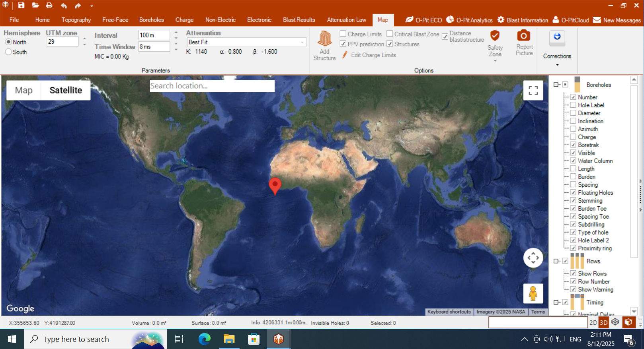This screenshot has width=644, height=349.
Task: Enable Critical Blast Zone checkbox
Action: coord(390,34)
